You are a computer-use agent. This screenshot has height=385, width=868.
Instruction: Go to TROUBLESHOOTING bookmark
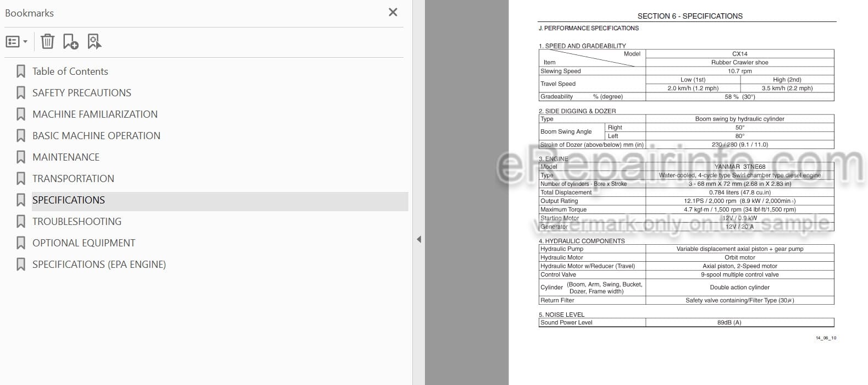click(x=77, y=222)
